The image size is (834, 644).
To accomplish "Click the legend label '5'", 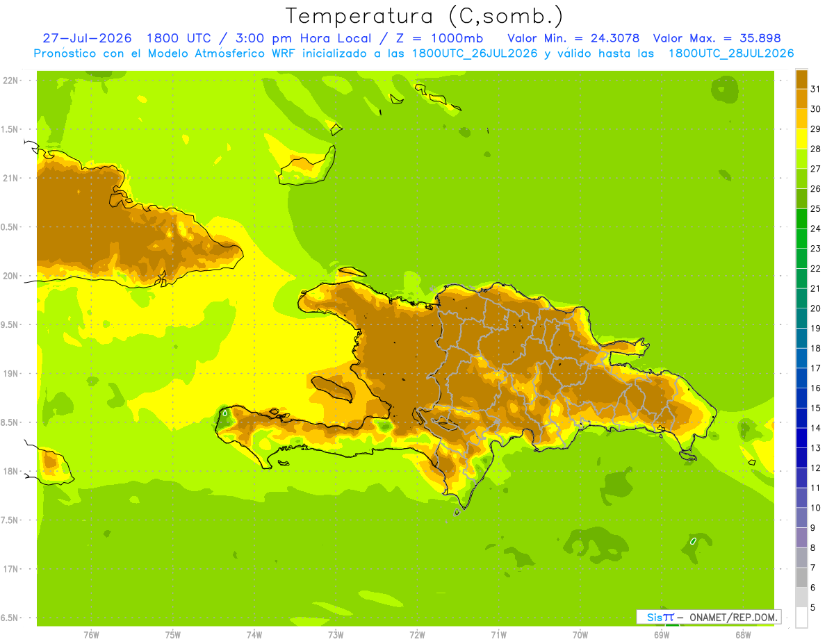I will (x=812, y=607).
